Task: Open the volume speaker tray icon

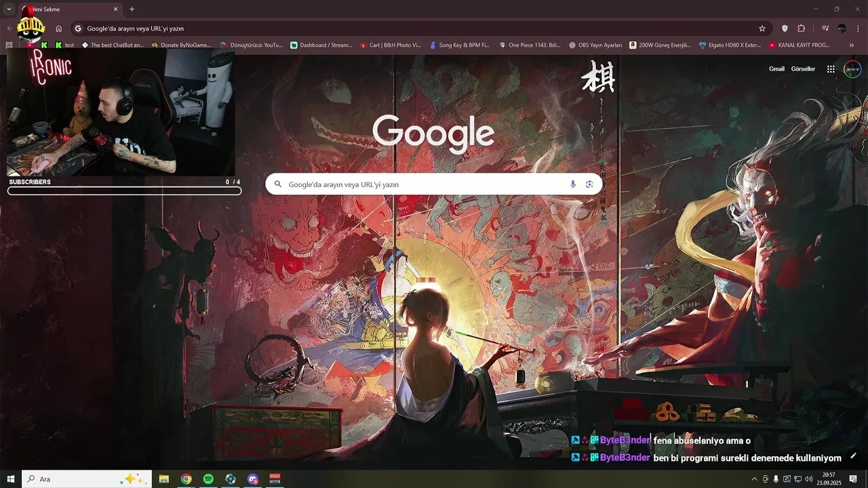Action: tap(808, 479)
